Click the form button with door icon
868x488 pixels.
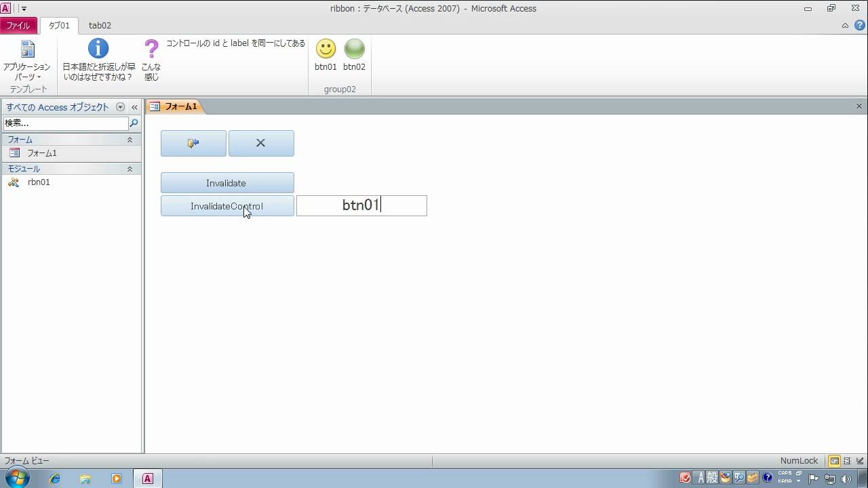193,143
